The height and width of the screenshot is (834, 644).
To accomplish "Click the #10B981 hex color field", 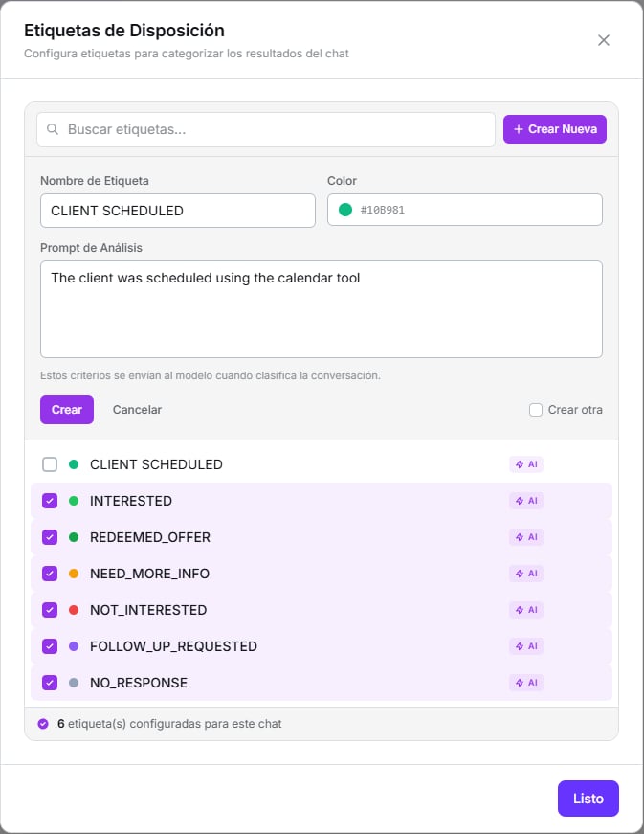I will (x=465, y=210).
